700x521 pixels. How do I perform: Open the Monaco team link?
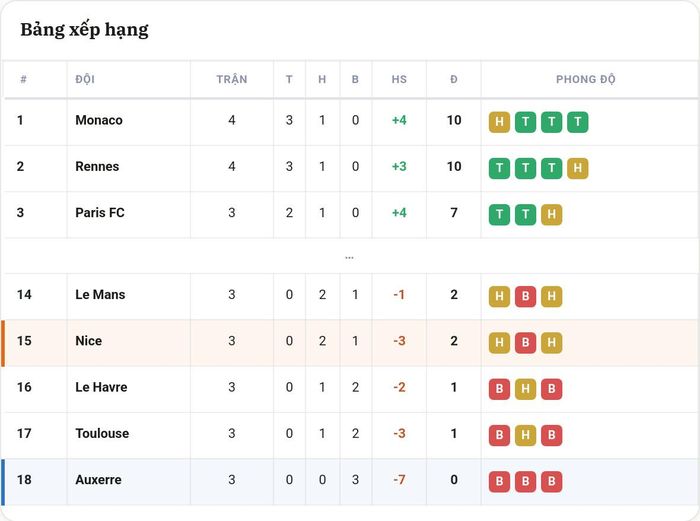99,120
